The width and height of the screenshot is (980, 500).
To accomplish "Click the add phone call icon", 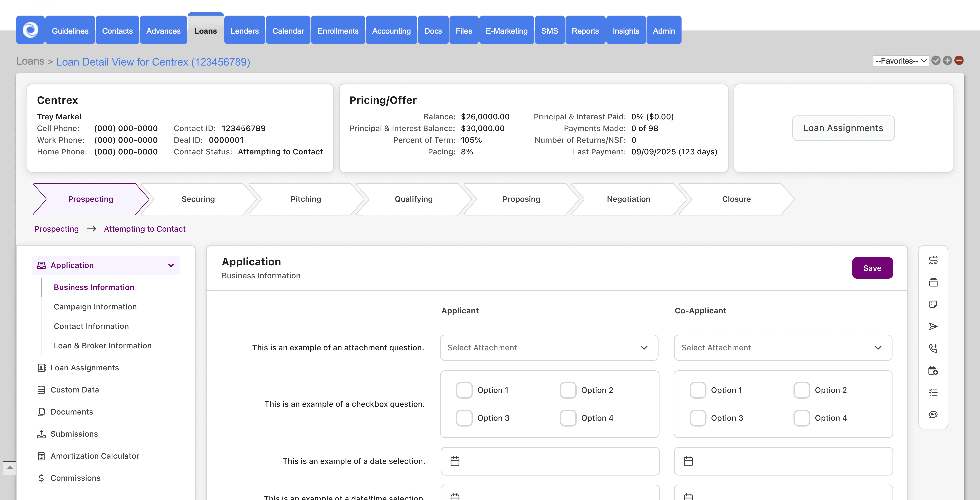I will click(933, 348).
